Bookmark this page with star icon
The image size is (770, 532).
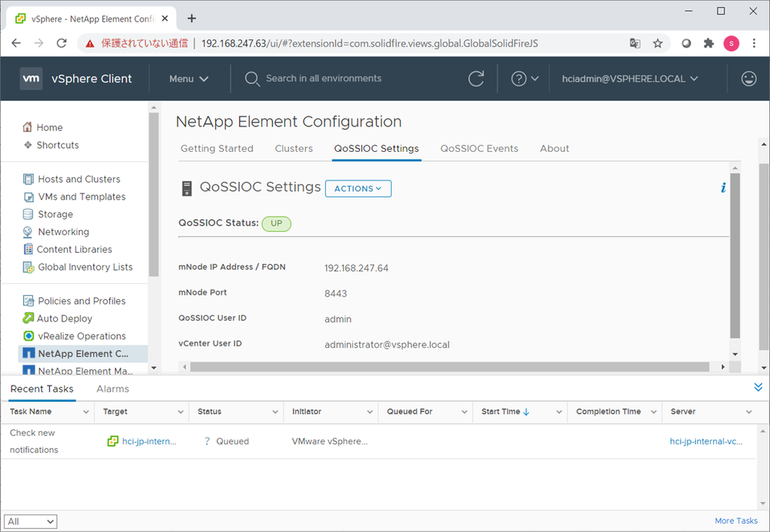657,43
